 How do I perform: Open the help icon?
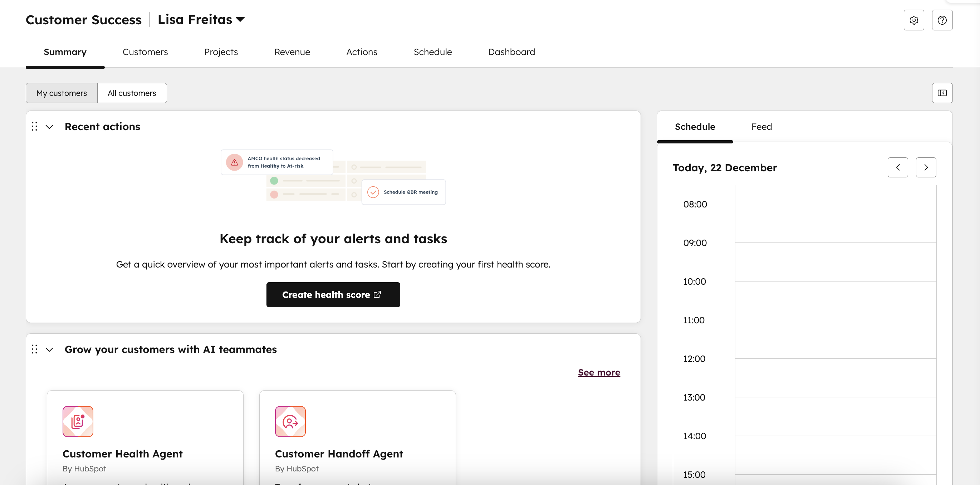click(942, 20)
